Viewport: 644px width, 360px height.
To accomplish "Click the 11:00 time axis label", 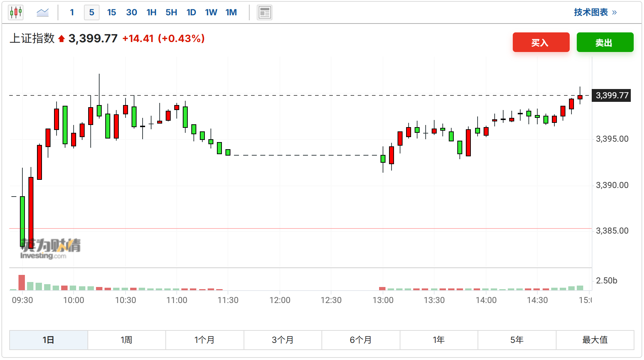I will 177,300.
